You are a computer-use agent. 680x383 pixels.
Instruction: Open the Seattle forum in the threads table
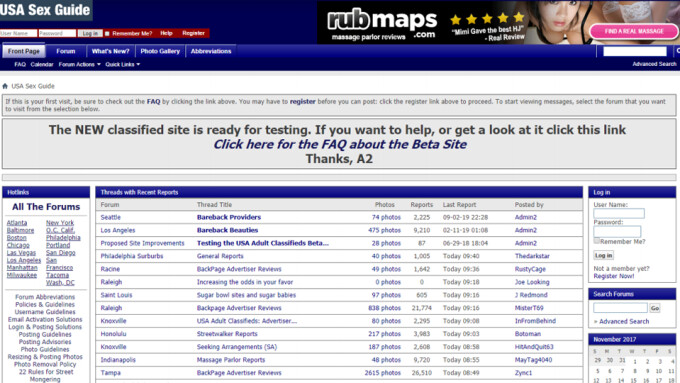(111, 217)
